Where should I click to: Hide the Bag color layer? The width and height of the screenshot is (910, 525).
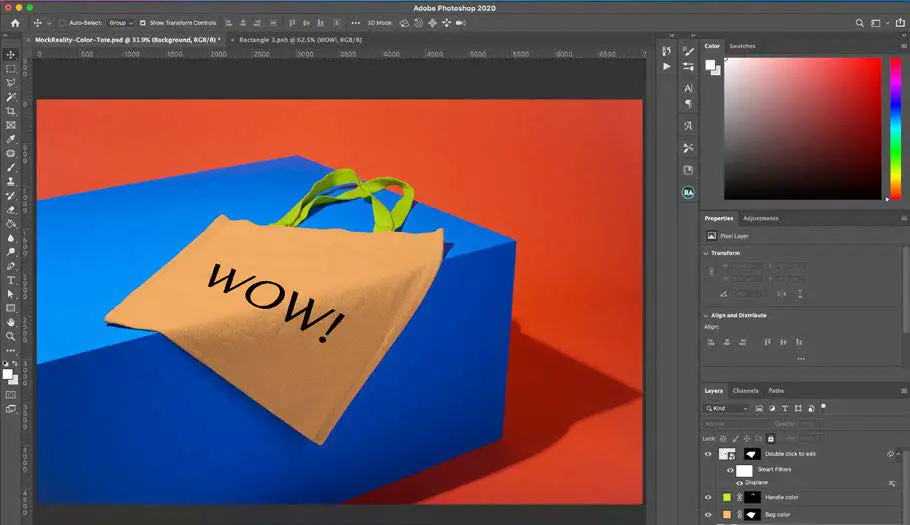tap(708, 515)
